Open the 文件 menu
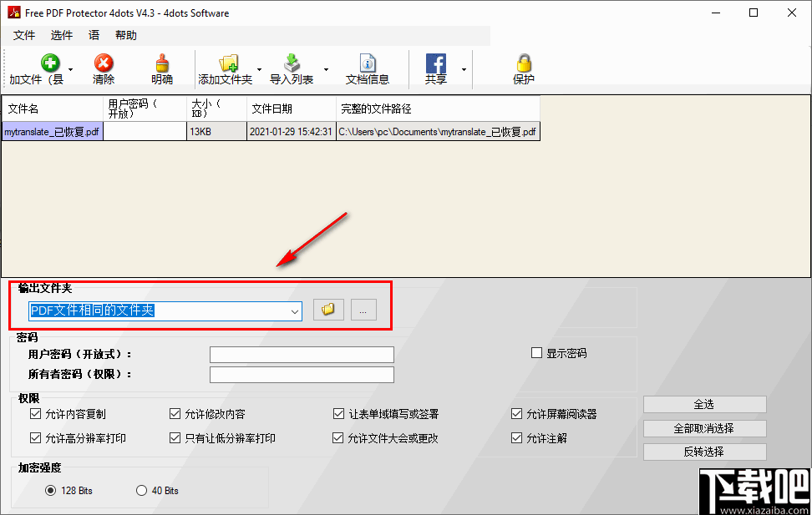The image size is (812, 515). pos(24,35)
